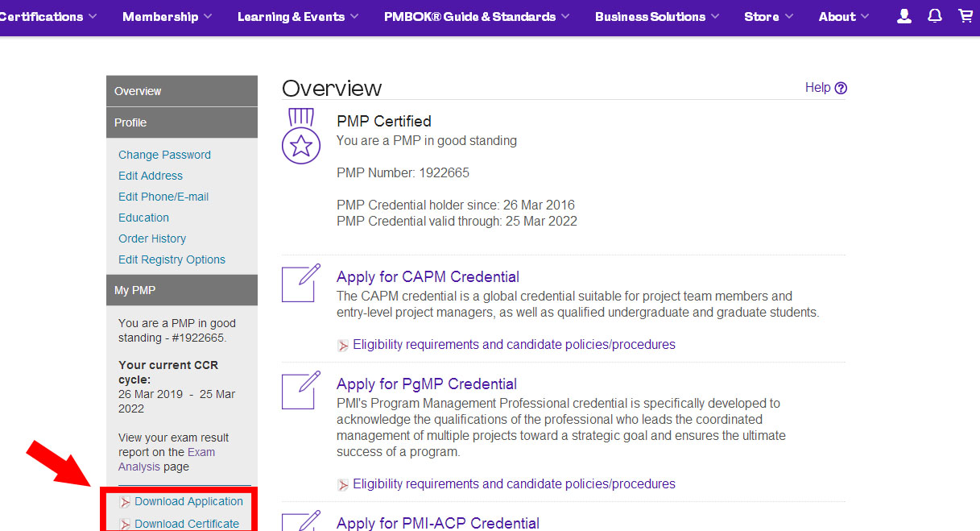980x531 pixels.
Task: Open the user account icon
Action: click(x=904, y=16)
